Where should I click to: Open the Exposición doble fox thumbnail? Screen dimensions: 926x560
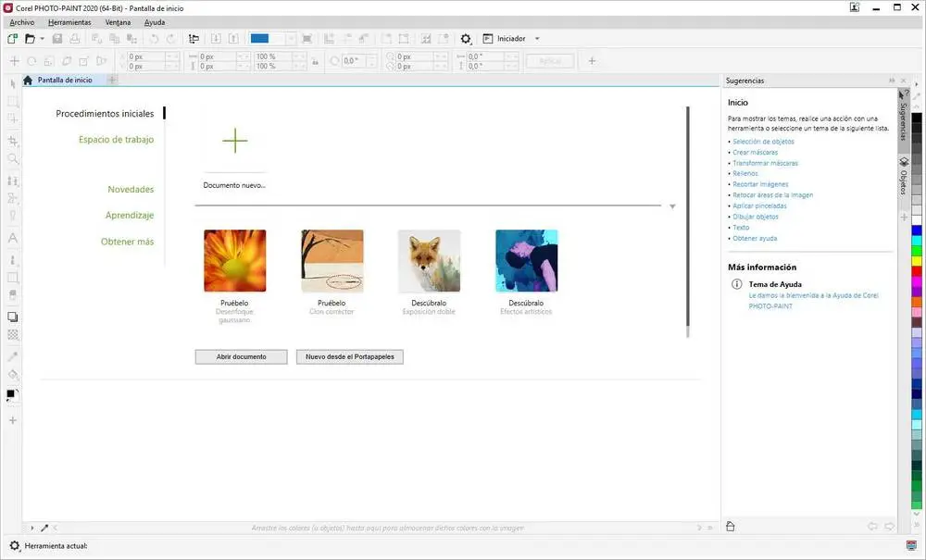[430, 261]
